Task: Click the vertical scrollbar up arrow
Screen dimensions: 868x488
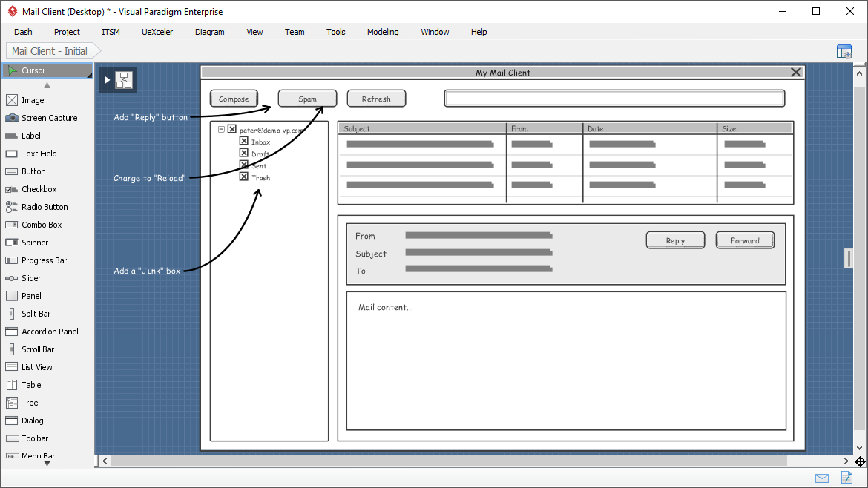Action: click(x=860, y=73)
